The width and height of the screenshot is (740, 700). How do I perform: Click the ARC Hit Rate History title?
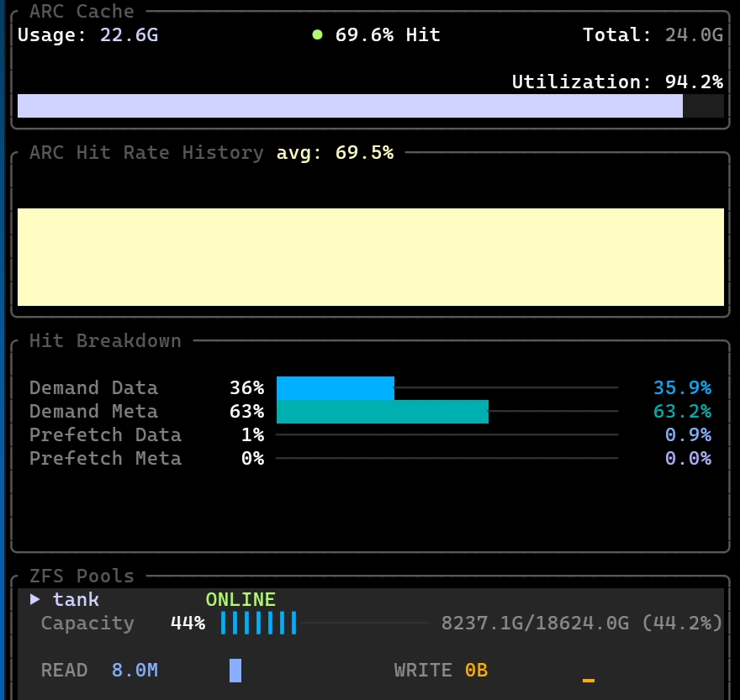(146, 153)
